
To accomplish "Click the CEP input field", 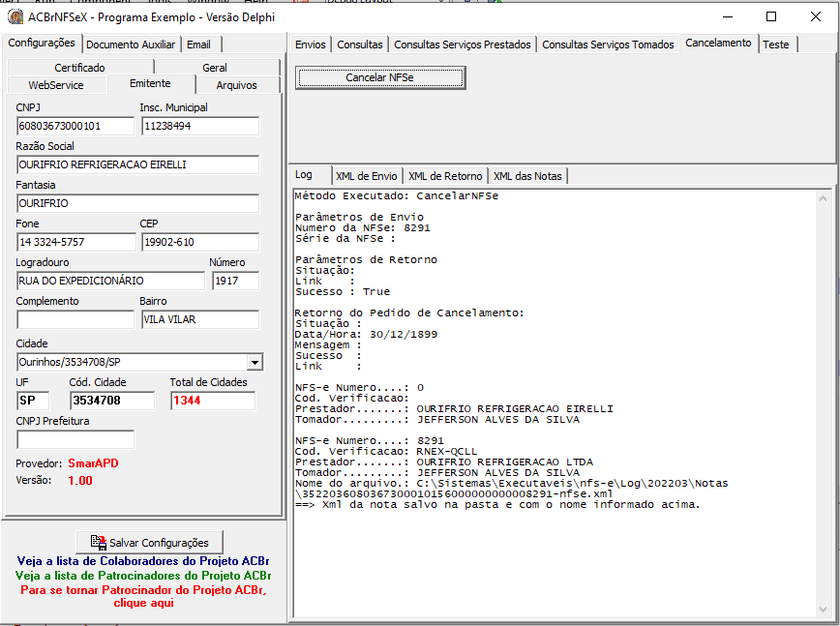I will tap(200, 242).
